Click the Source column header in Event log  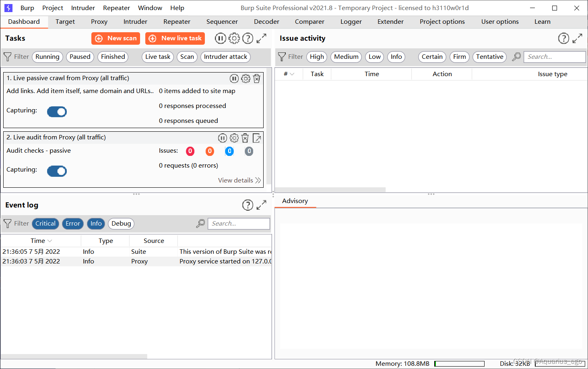[x=154, y=240]
